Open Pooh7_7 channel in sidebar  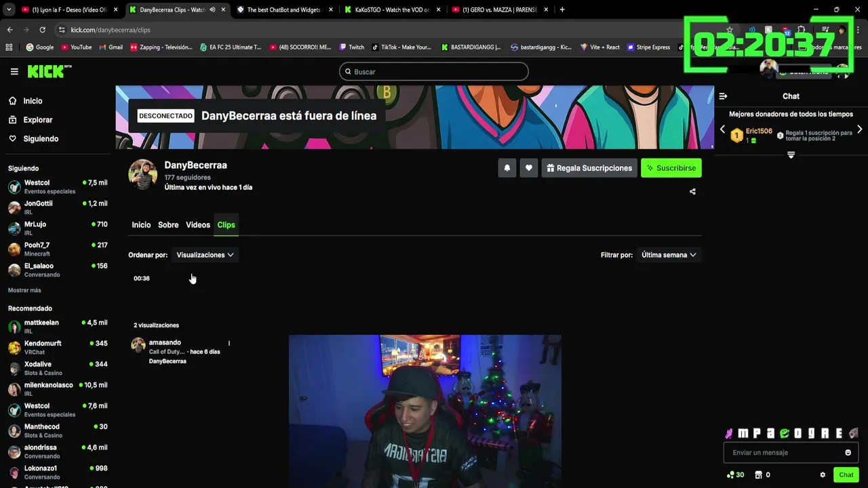tap(58, 249)
